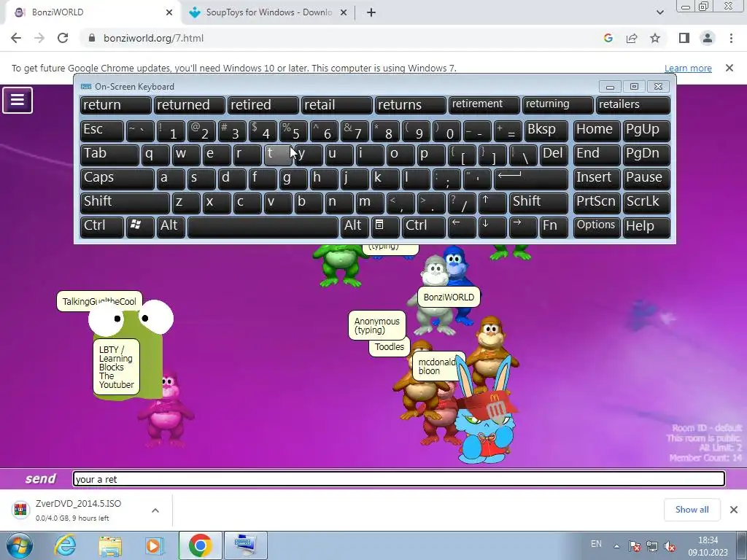The height and width of the screenshot is (560, 747).
Task: Open Windows Media Player from taskbar
Action: tap(154, 545)
